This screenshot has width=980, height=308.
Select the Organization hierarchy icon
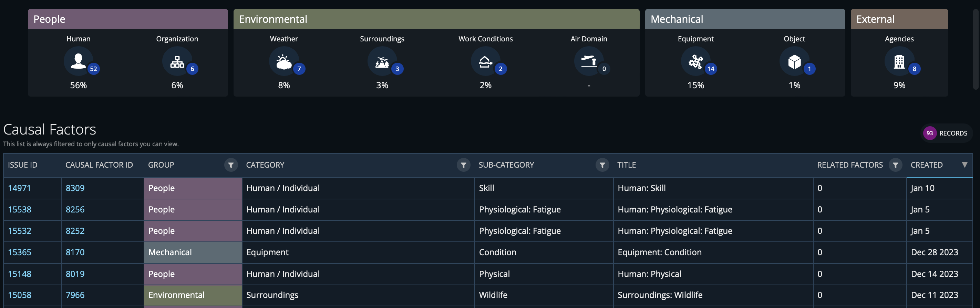177,61
